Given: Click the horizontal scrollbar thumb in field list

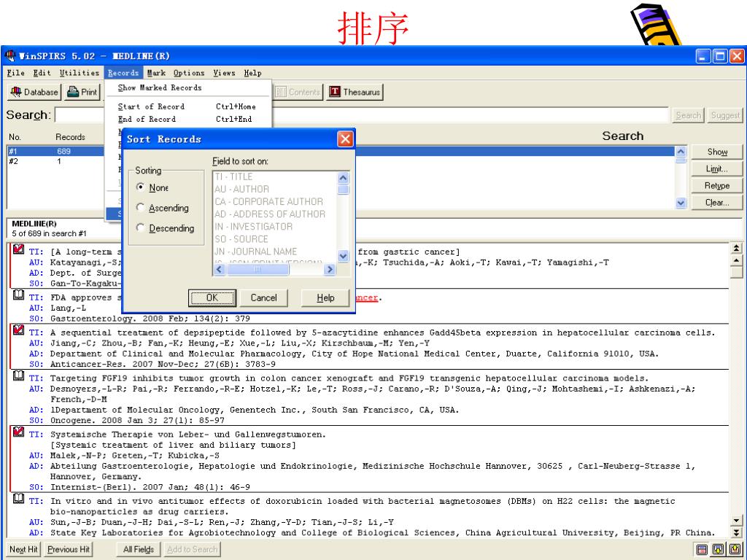Looking at the screenshot, I should pos(258,270).
